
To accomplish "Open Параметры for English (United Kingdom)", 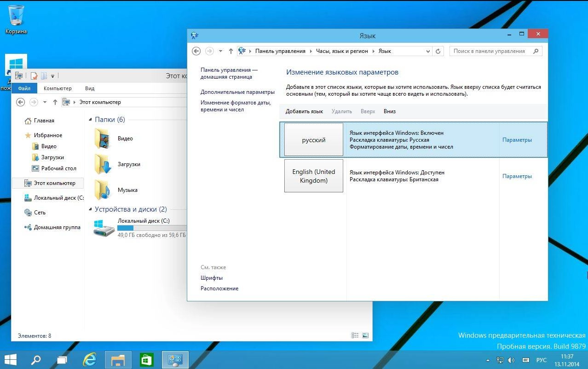I will [x=517, y=176].
